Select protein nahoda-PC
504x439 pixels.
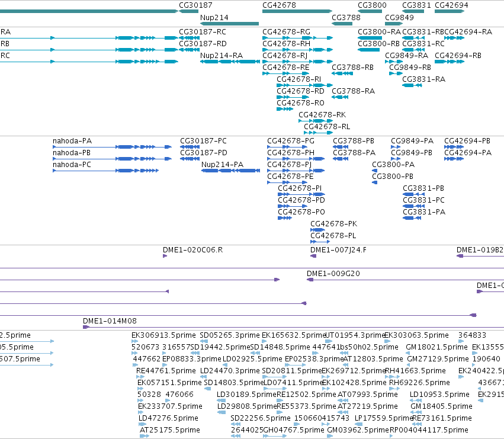coord(106,171)
